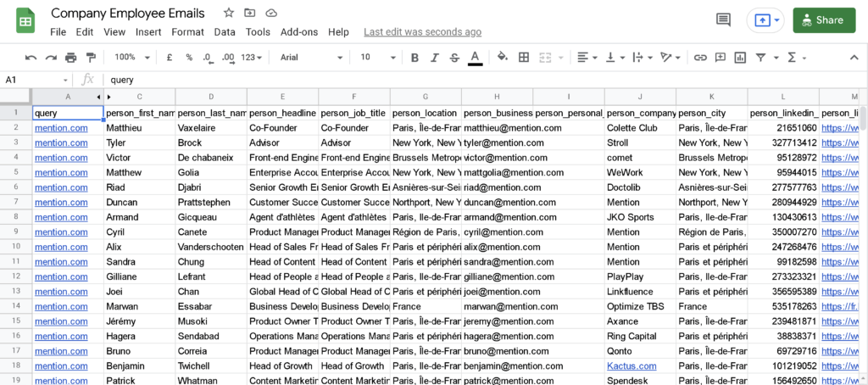Click the Create filter funnel icon
This screenshot has height=385, width=868.
[x=761, y=58]
